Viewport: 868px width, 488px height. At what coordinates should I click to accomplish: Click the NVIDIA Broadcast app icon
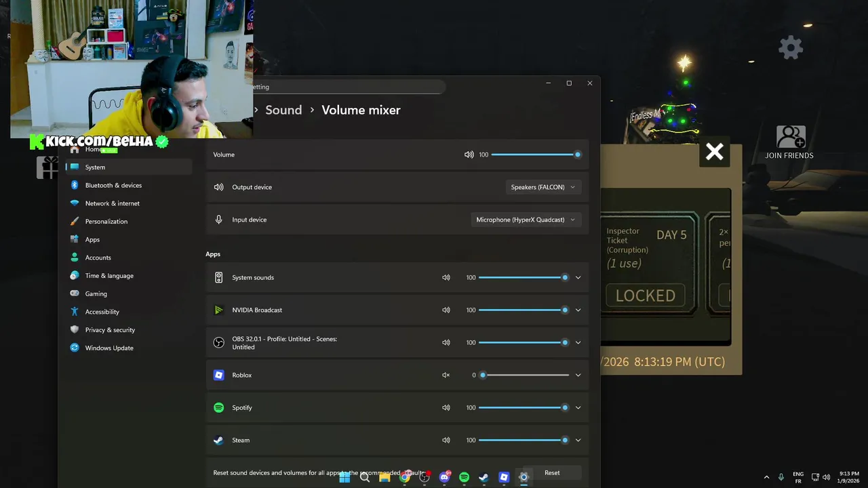[x=218, y=310]
